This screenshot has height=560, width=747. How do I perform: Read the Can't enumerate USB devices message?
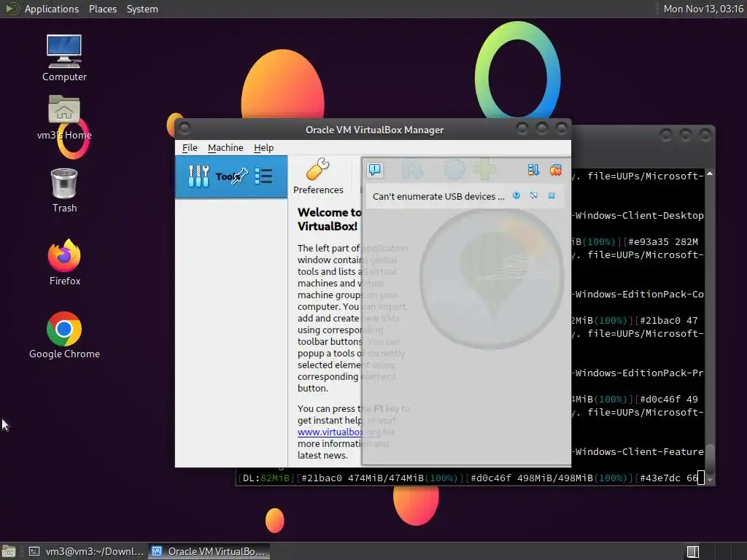point(438,196)
